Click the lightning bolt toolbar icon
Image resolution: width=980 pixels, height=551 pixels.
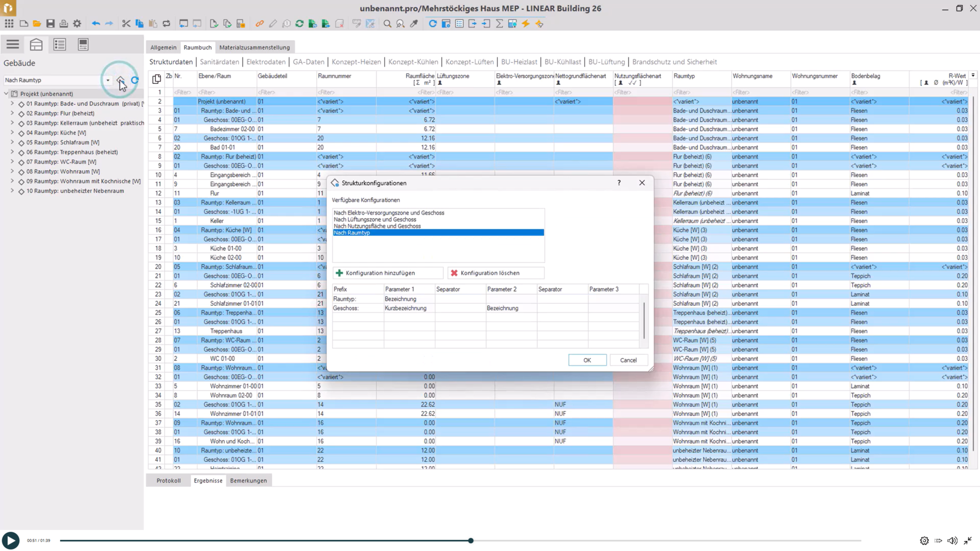[526, 24]
